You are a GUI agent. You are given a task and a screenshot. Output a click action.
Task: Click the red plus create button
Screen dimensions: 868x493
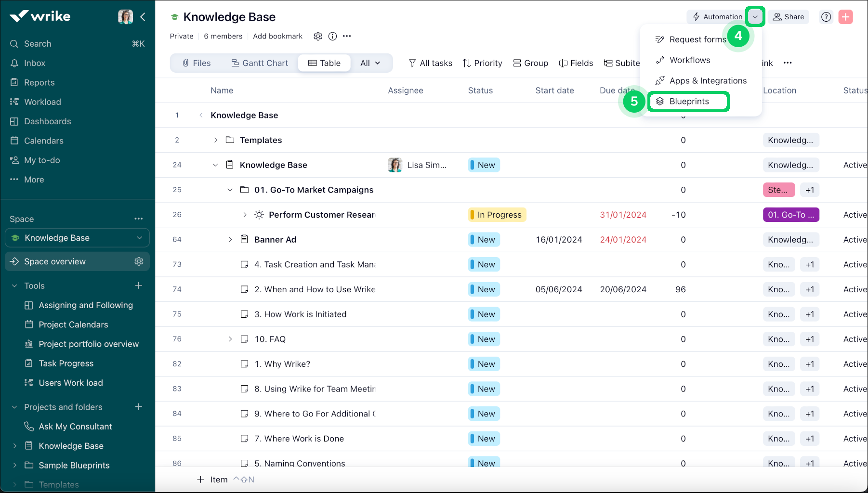coord(846,17)
